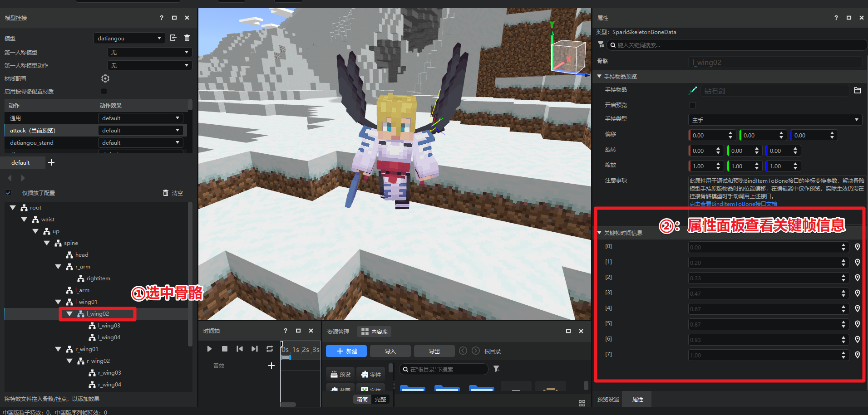Viewport: 868px width, 415px height.
Task: Open material configuration gear icon
Action: tap(105, 78)
